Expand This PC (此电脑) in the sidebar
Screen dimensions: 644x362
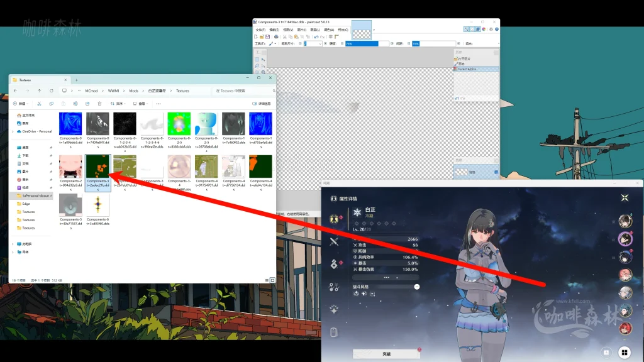click(x=13, y=244)
